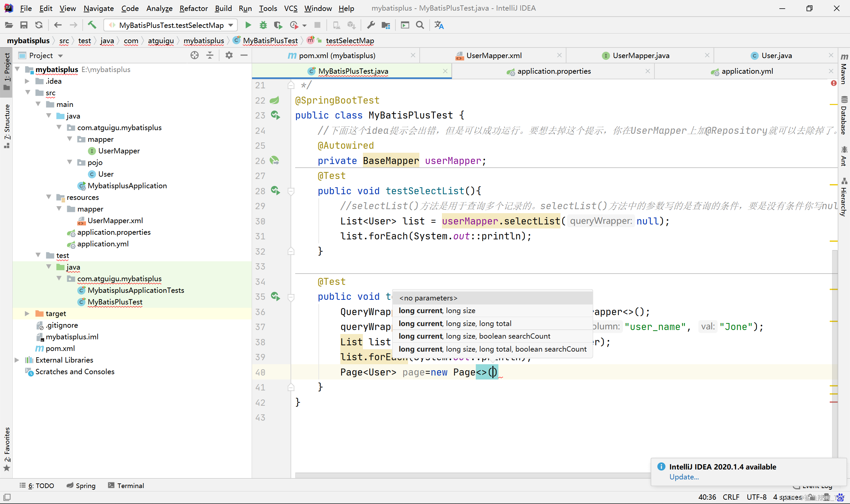Viewport: 850px width, 504px height.
Task: Click the Update... link in notification
Action: [684, 477]
